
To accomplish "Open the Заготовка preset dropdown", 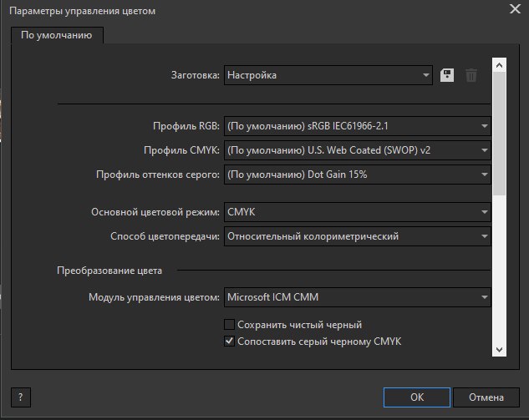I will 328,75.
